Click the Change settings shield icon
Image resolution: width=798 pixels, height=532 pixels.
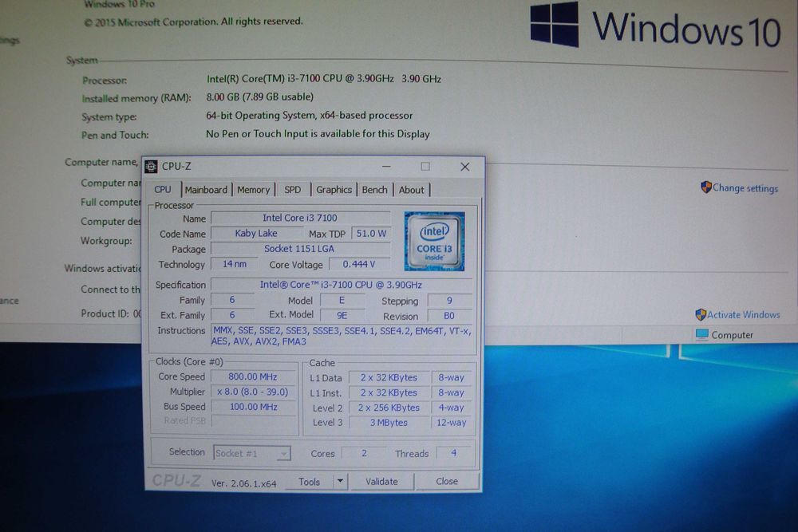pos(706,187)
